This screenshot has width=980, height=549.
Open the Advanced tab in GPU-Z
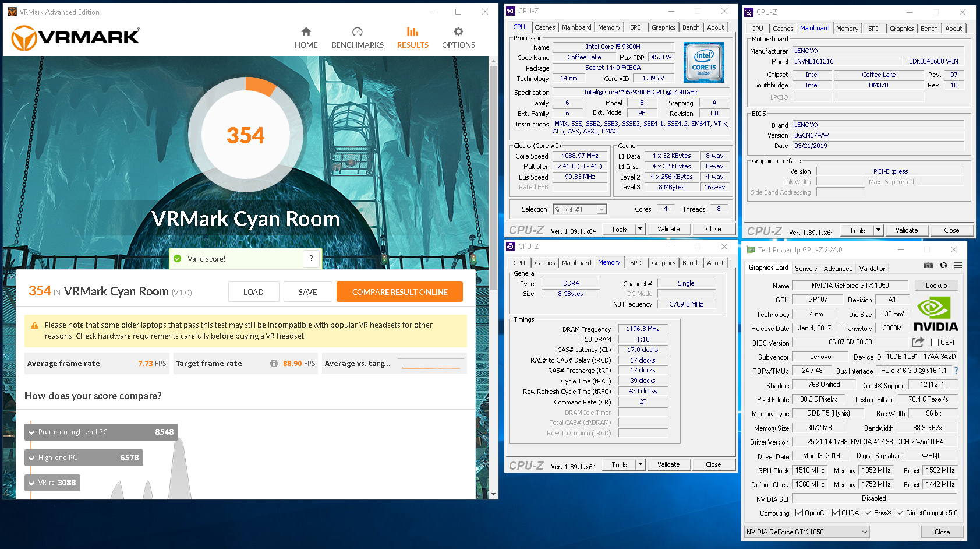[838, 269]
